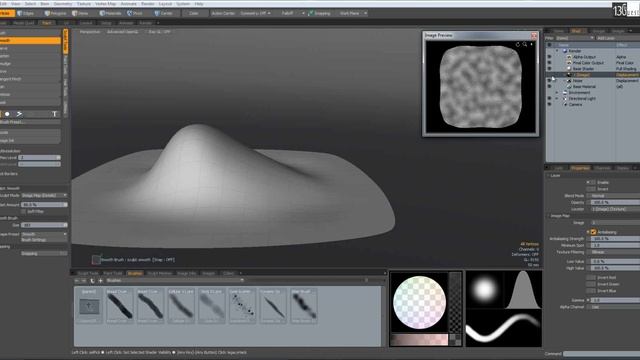Select the Diffuse X Lite brush preset
640x360 pixels.
click(181, 306)
